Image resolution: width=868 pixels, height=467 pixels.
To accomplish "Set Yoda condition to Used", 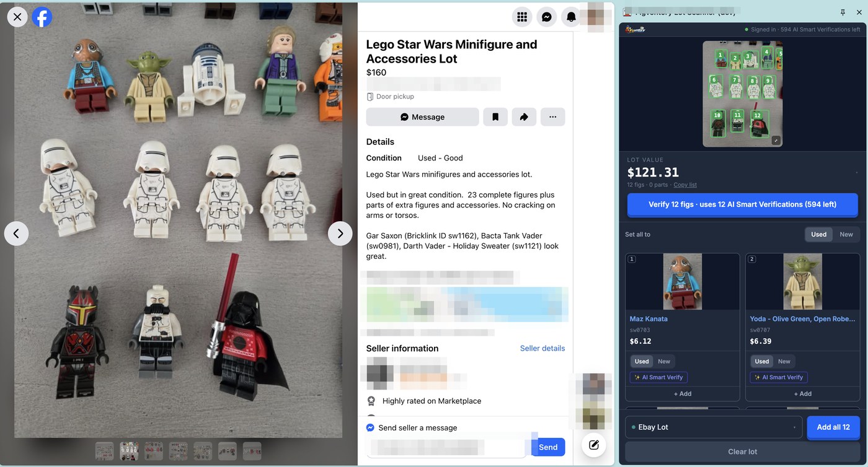I will (762, 361).
